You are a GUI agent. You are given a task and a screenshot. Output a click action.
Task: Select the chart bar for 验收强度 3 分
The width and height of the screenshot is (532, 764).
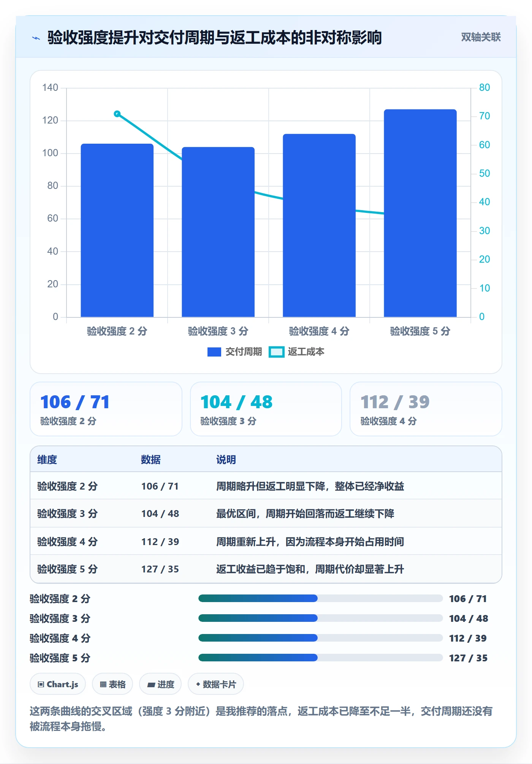218,232
